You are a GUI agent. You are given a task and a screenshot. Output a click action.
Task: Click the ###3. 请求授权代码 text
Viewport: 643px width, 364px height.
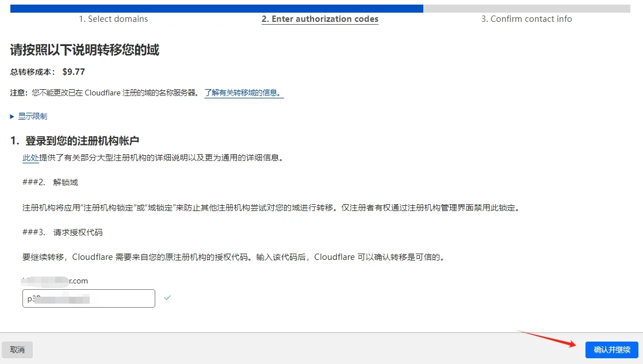coord(62,232)
